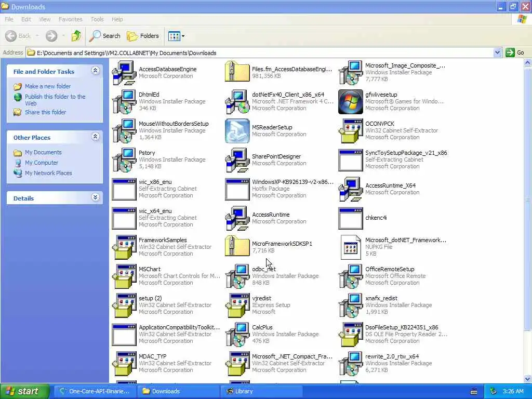Collapse the Other Places panel
The image size is (532, 399).
point(96,137)
